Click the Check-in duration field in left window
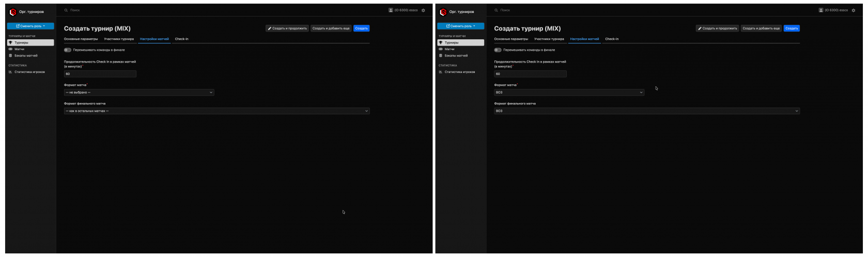This screenshot has width=868, height=257. click(100, 74)
